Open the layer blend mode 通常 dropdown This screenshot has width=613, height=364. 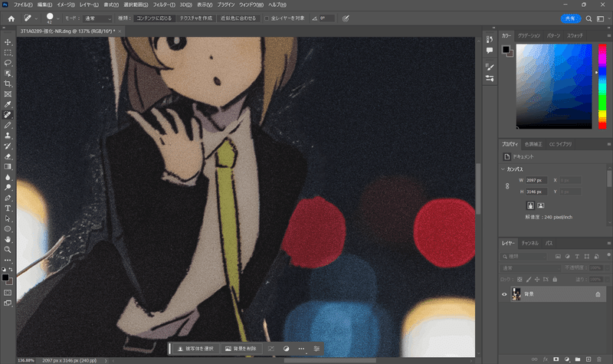530,268
